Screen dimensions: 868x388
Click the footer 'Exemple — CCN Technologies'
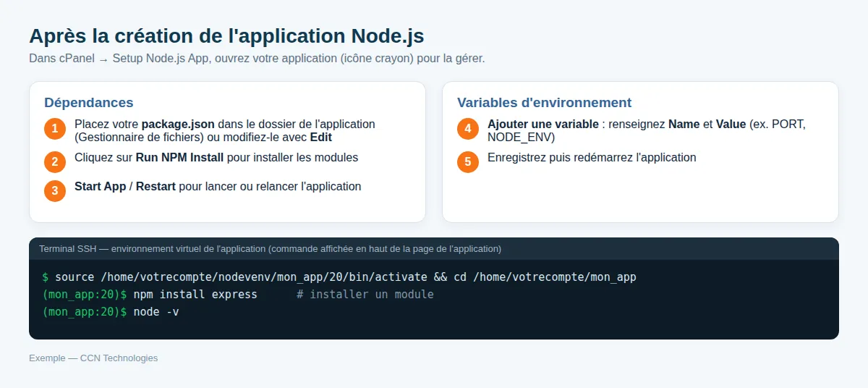click(x=93, y=358)
